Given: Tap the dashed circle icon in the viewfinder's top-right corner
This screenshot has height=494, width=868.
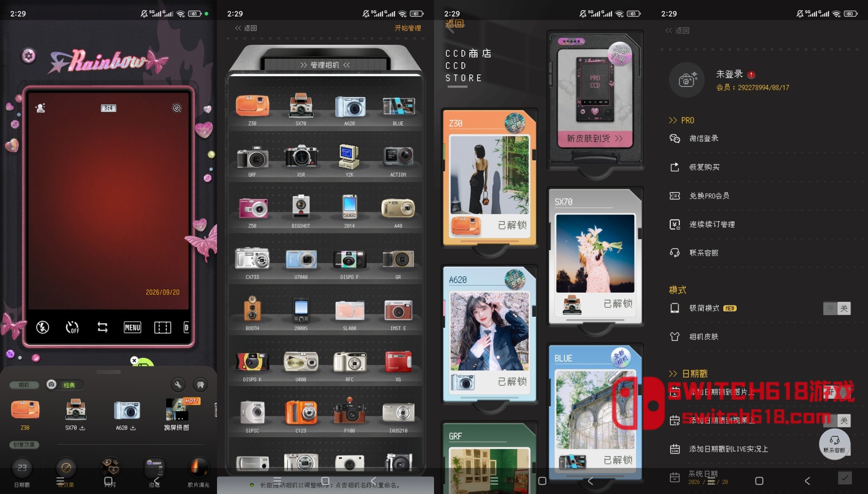Looking at the screenshot, I should [177, 108].
